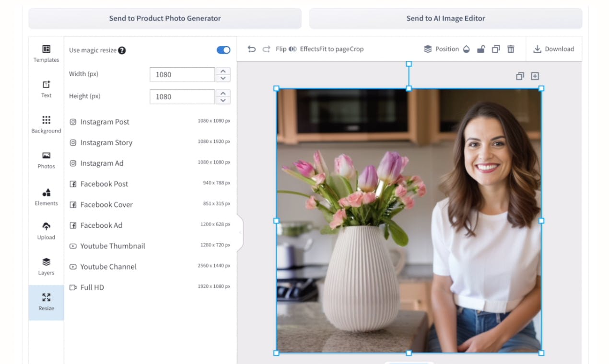Choose Instagram Story size preset
The width and height of the screenshot is (609, 364).
pyautogui.click(x=150, y=142)
